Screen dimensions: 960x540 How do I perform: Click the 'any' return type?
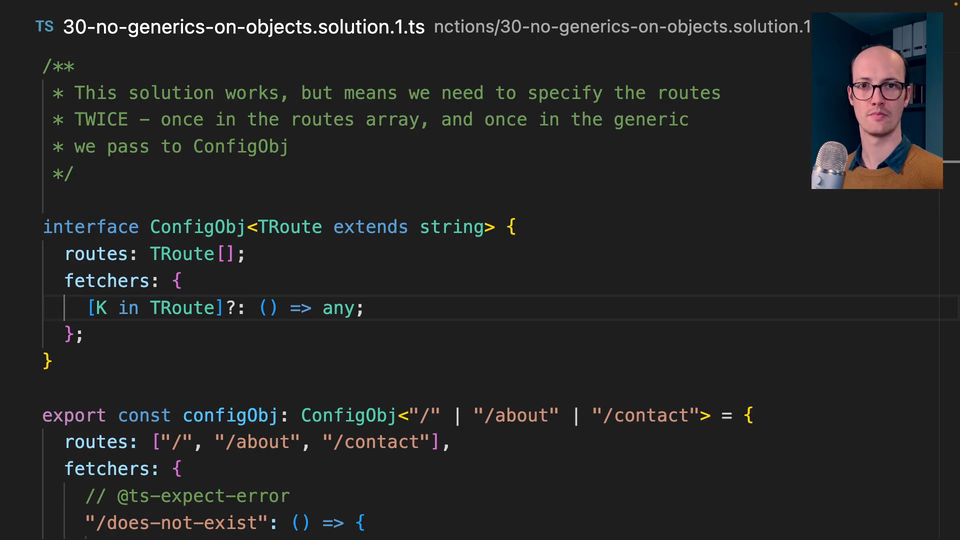pyautogui.click(x=338, y=308)
